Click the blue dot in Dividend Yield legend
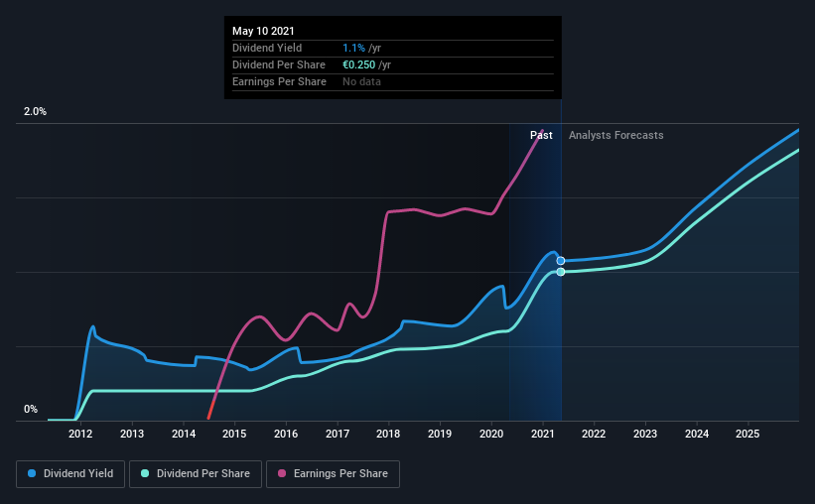The width and height of the screenshot is (815, 504). click(x=32, y=473)
